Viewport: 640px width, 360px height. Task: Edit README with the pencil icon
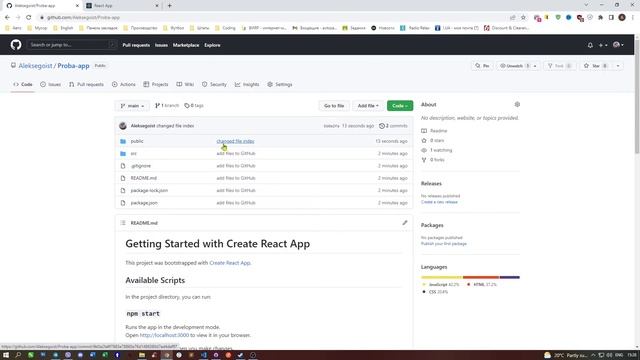(x=405, y=223)
